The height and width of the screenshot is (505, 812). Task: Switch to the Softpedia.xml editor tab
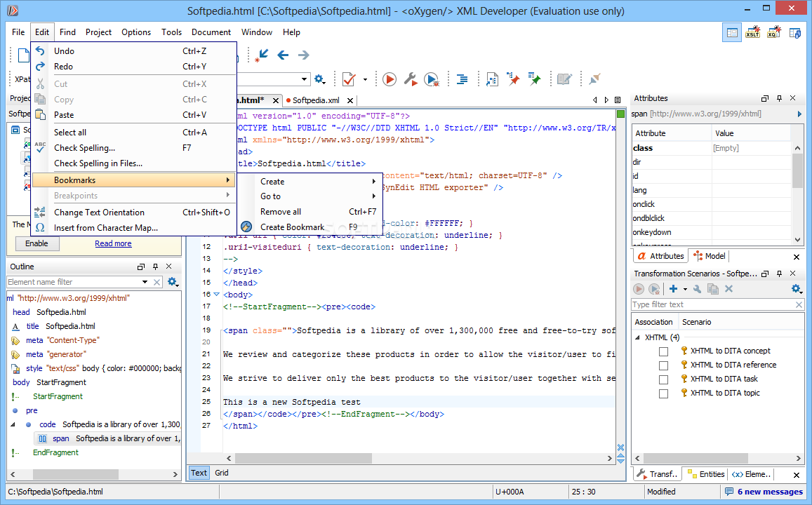click(316, 100)
